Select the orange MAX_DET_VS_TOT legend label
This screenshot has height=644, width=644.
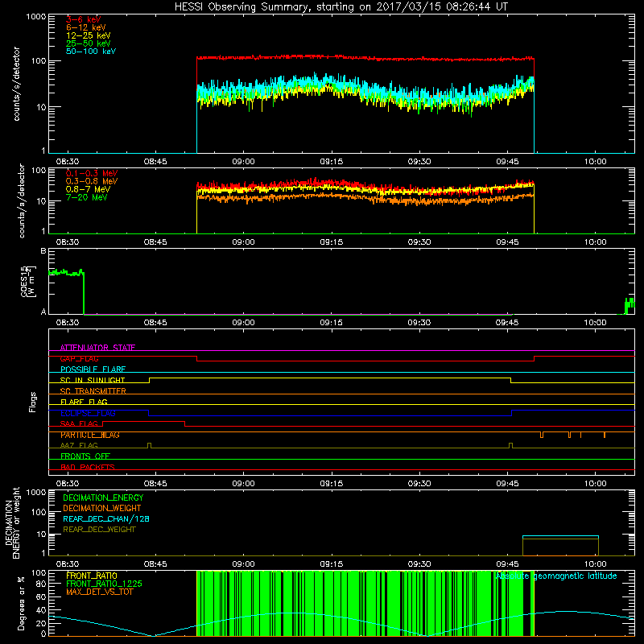(99, 592)
